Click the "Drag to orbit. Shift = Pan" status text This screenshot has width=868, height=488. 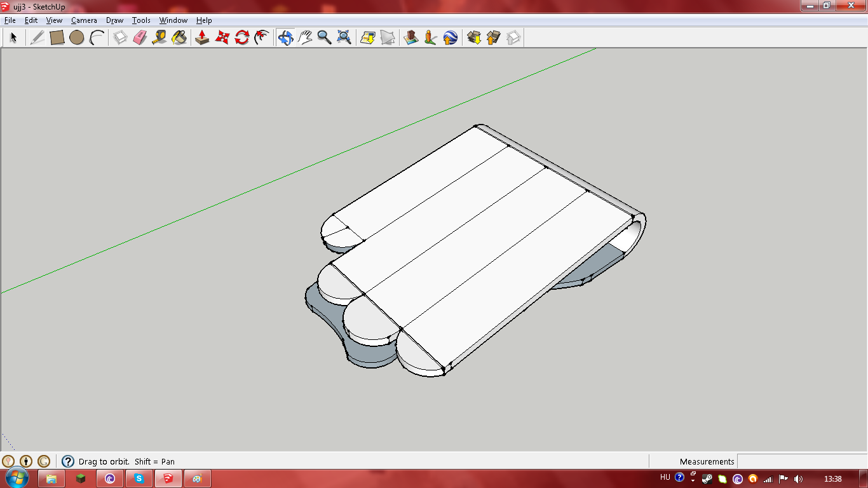126,461
